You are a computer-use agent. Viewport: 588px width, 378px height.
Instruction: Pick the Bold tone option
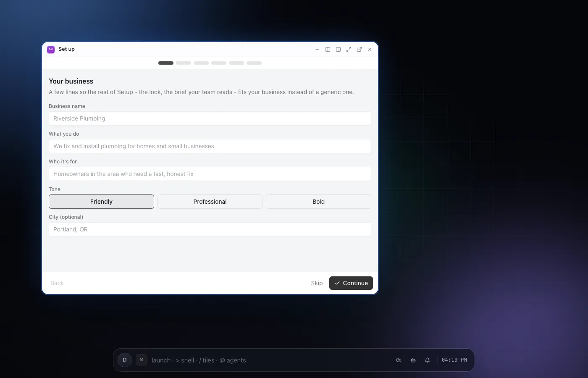318,202
